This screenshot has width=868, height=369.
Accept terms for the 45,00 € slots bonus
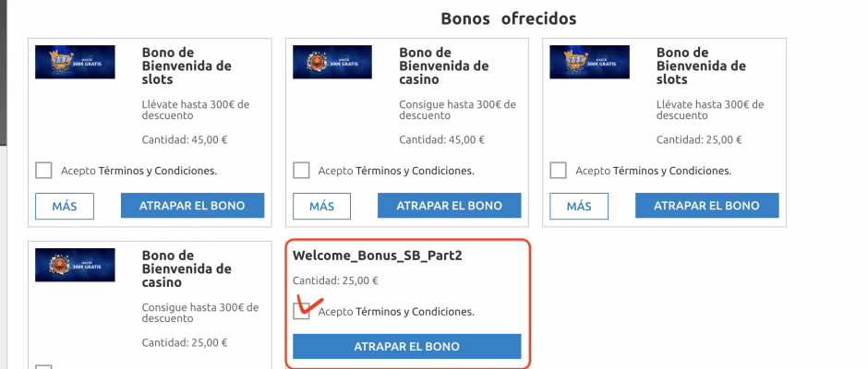tap(43, 171)
